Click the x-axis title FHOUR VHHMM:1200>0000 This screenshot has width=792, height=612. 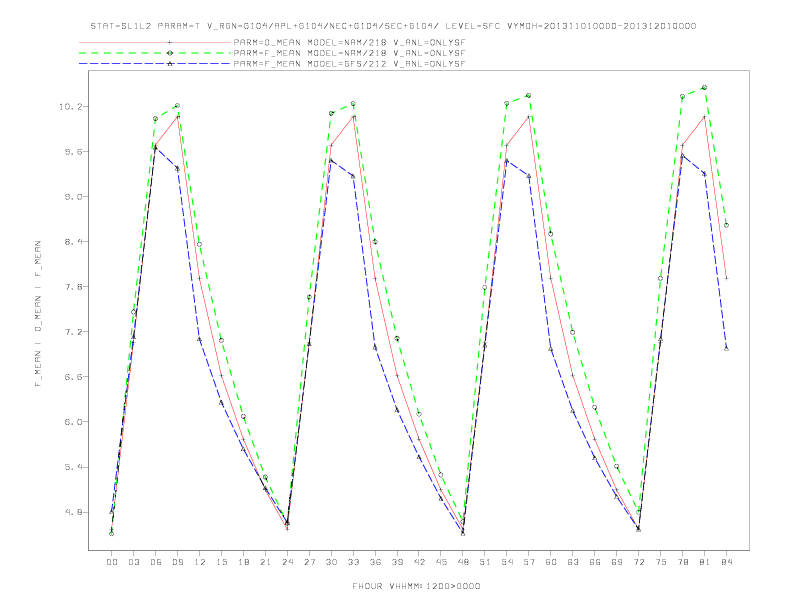pos(416,586)
